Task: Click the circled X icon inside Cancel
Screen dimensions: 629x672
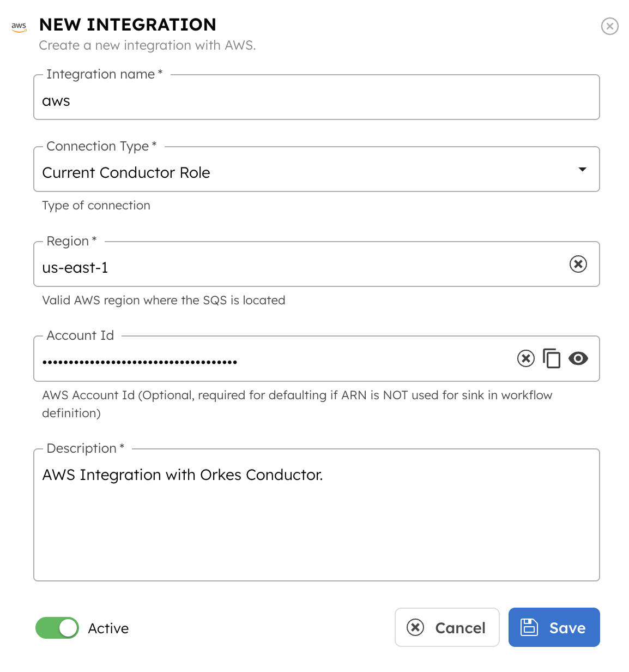Action: tap(415, 628)
